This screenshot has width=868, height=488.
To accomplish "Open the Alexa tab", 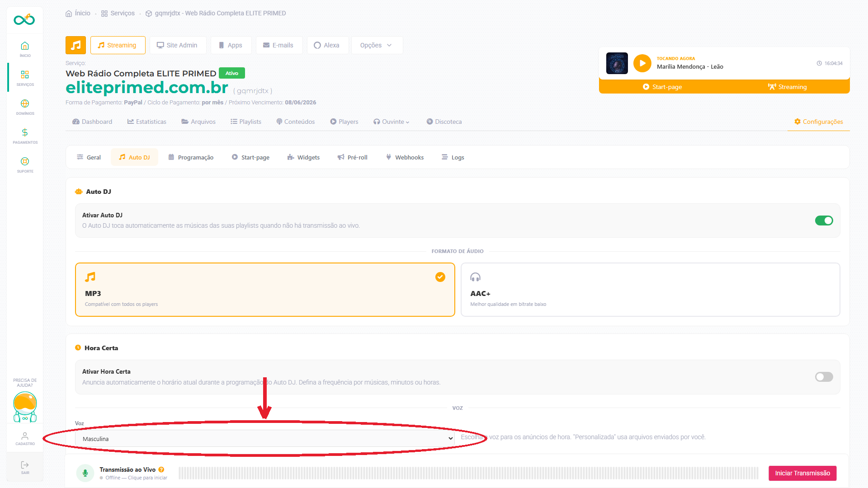I will pyautogui.click(x=327, y=45).
